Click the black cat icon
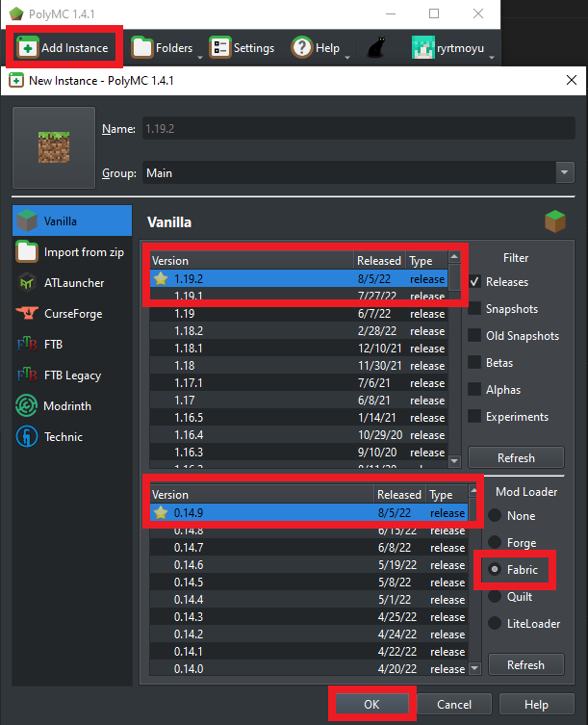The image size is (588, 725). (x=376, y=47)
